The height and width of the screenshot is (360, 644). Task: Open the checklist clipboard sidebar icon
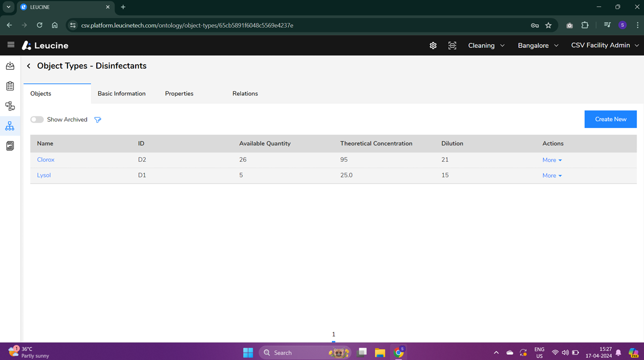click(10, 86)
